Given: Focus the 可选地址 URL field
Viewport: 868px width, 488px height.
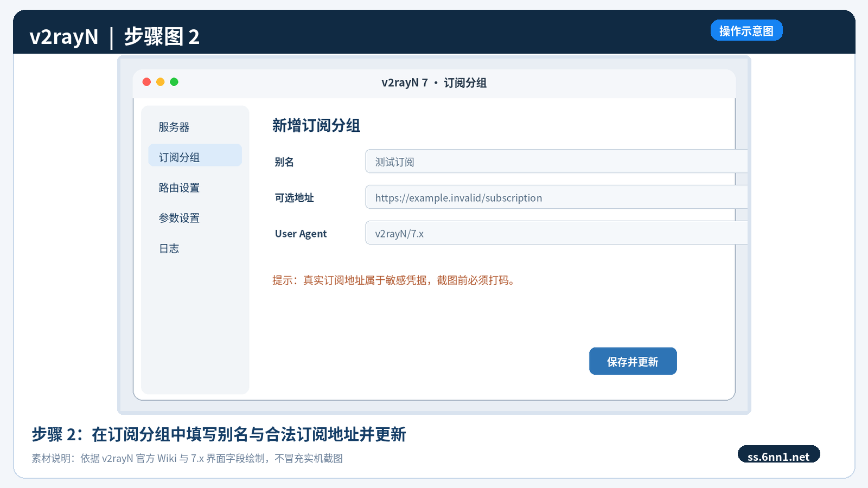Looking at the screenshot, I should coord(557,197).
